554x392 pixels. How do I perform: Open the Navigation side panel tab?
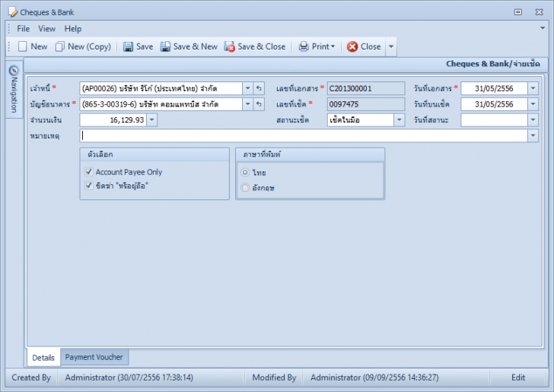pos(14,90)
